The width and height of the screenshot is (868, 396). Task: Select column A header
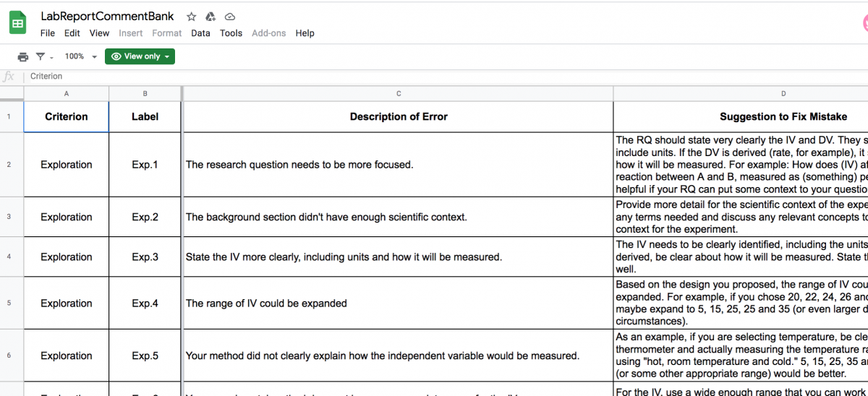click(x=67, y=94)
